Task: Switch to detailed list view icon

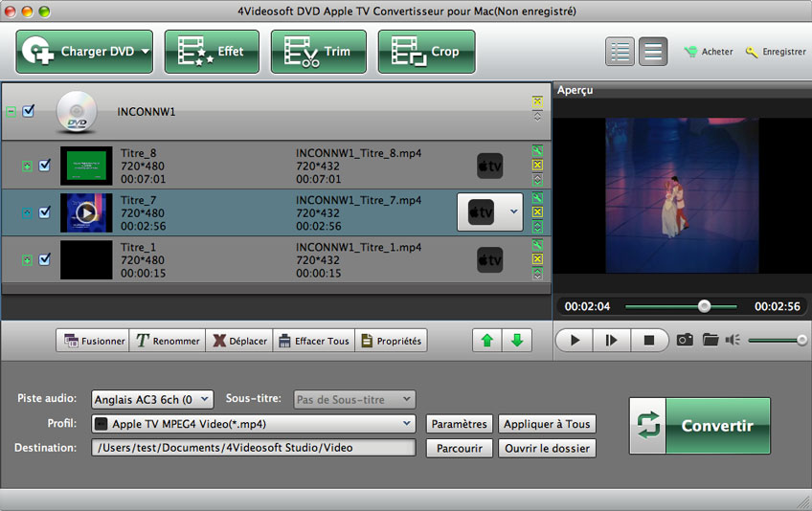Action: (x=620, y=52)
